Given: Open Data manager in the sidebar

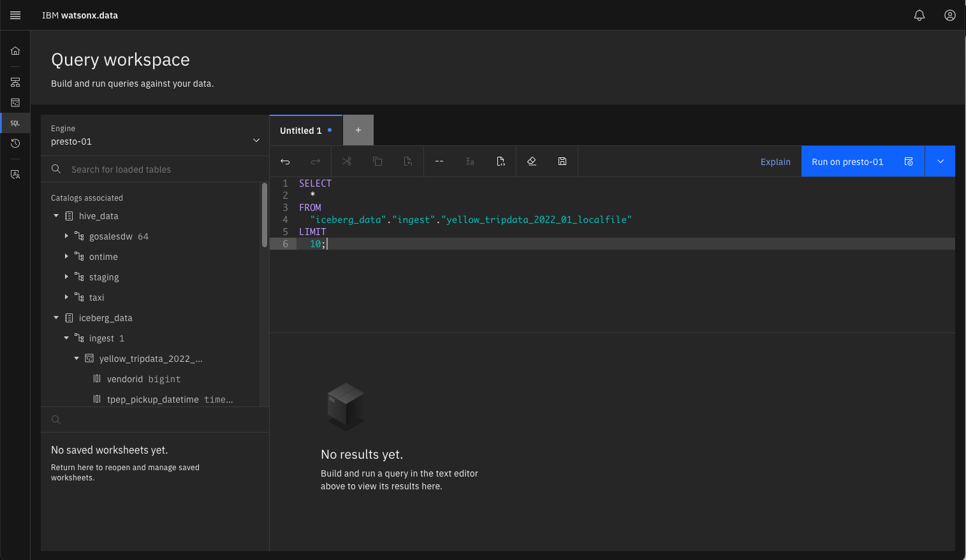Looking at the screenshot, I should [x=15, y=103].
